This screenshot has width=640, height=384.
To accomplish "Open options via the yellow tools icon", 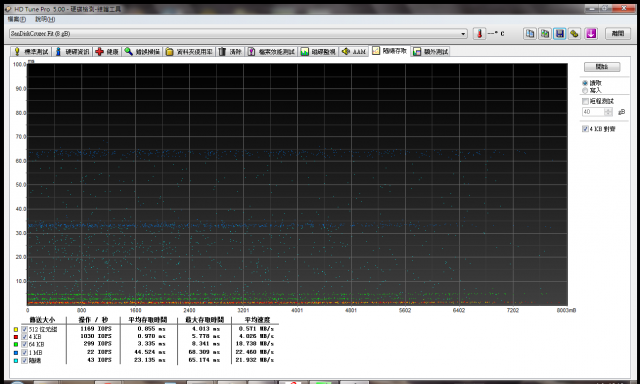I will click(x=574, y=33).
